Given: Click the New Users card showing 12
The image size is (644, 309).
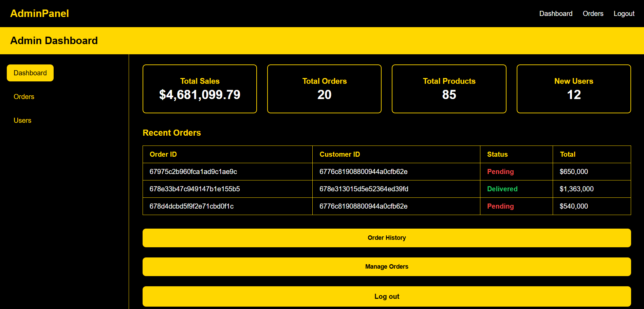Looking at the screenshot, I should [573, 89].
